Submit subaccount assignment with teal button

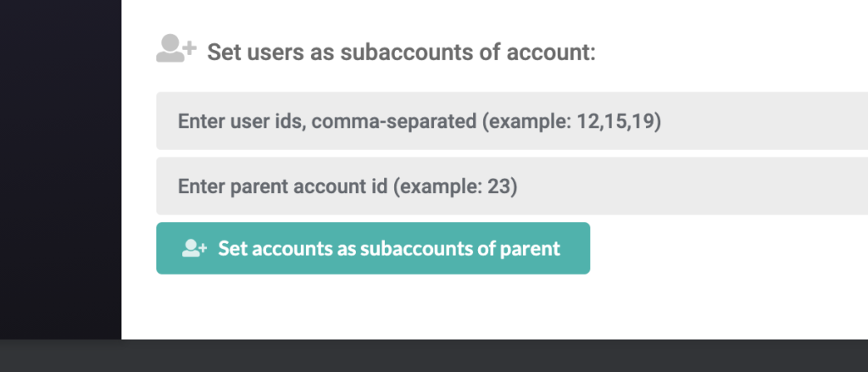click(373, 248)
